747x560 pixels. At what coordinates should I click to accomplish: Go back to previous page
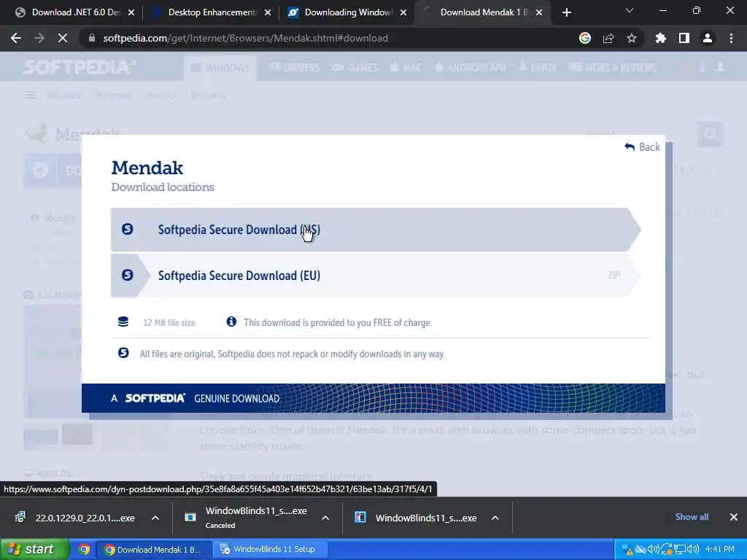[x=16, y=38]
